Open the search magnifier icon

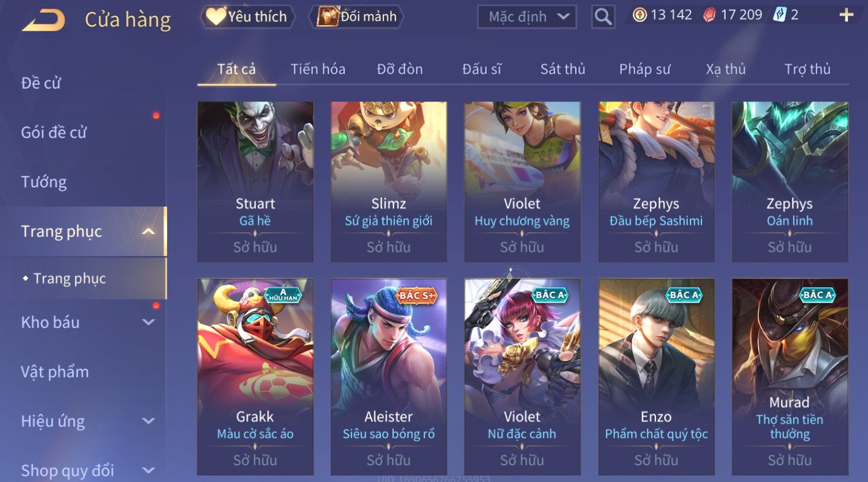[x=603, y=17]
